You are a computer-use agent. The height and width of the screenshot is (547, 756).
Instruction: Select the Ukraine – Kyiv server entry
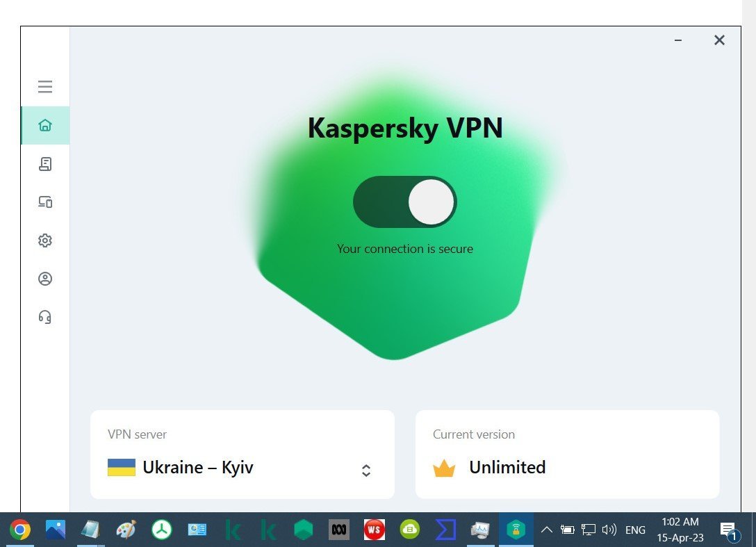click(197, 467)
